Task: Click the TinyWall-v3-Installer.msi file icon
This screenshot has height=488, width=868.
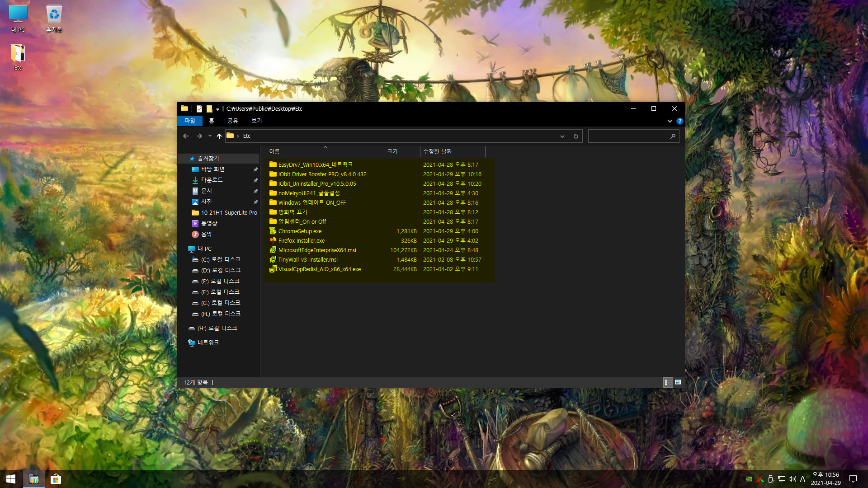Action: [x=273, y=259]
